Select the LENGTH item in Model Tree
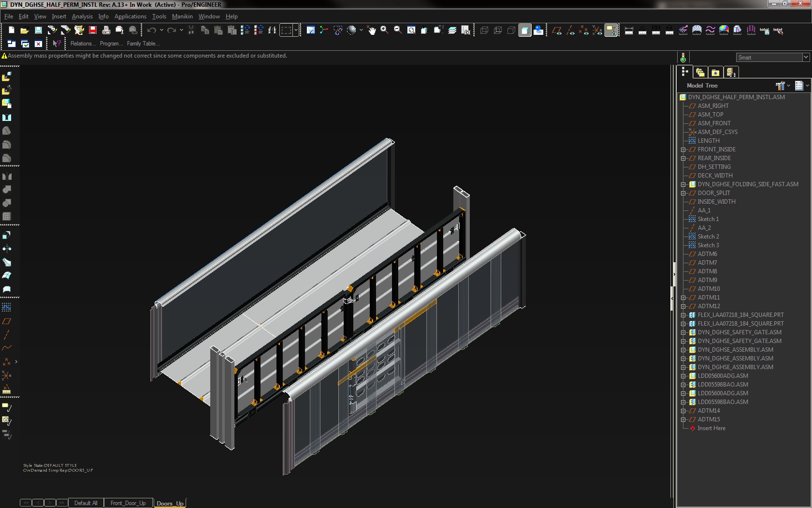This screenshot has width=812, height=508. 709,141
